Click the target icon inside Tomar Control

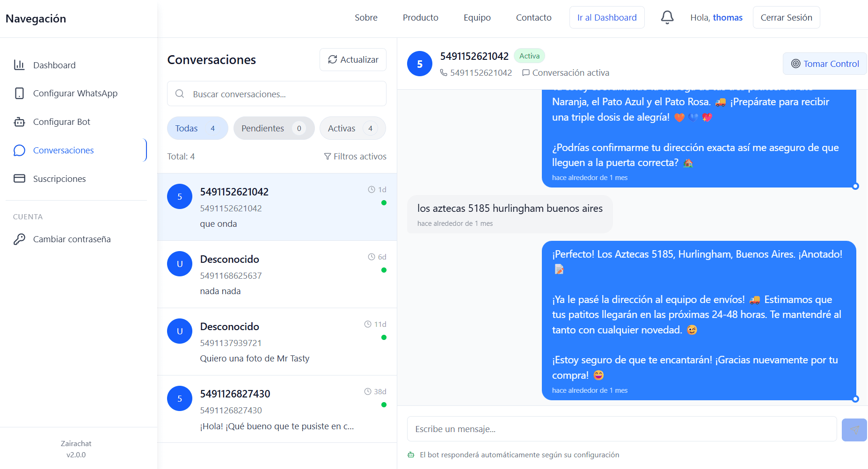(796, 64)
